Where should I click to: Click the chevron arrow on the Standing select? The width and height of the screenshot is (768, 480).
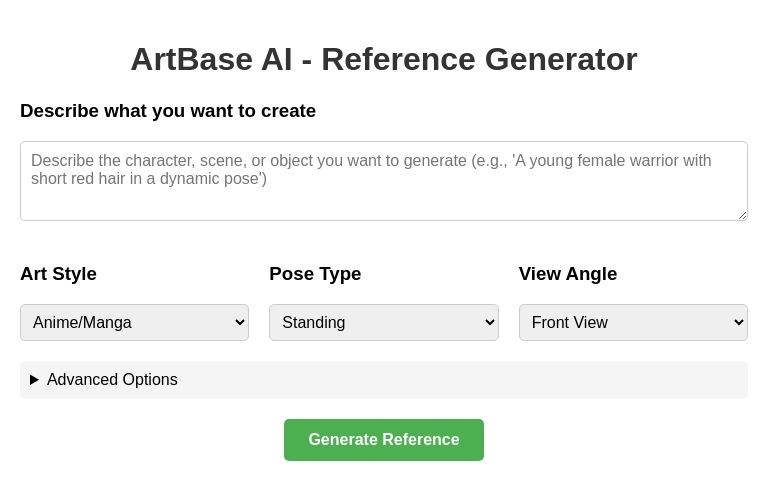489,322
